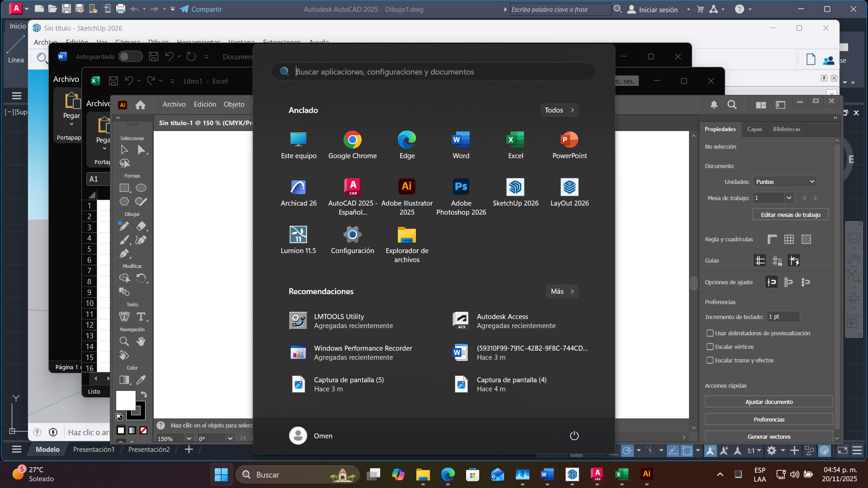Expand the Mesa de trabajo dropdown
Viewport: 868px width, 488px height.
pyautogui.click(x=789, y=198)
